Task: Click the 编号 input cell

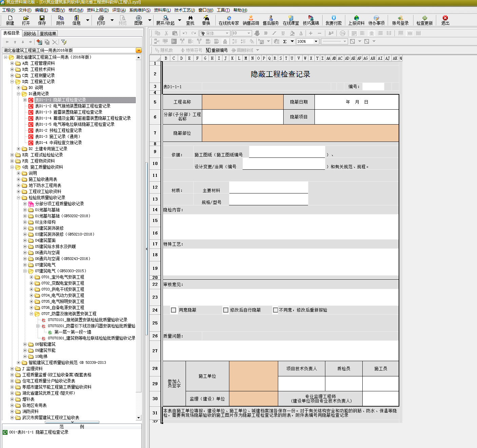Action: click(373, 87)
